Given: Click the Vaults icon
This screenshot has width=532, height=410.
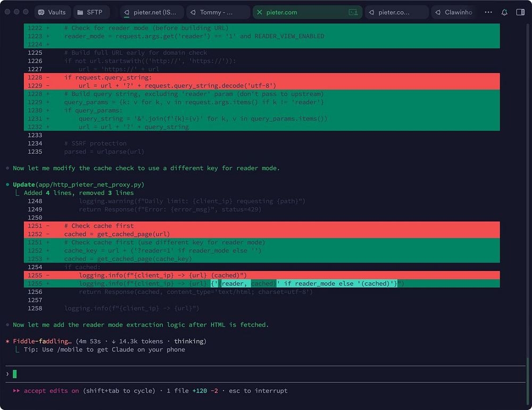Looking at the screenshot, I should (x=41, y=12).
